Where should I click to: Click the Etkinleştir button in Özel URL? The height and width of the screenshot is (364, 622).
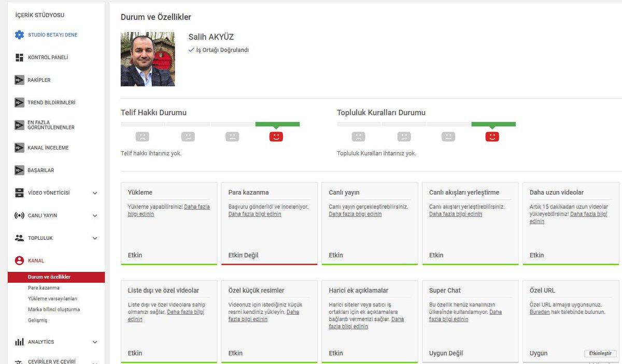600,353
